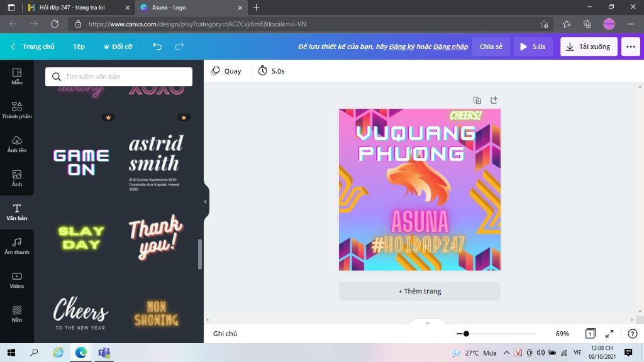Click the Tải xuống download button
This screenshot has height=362, width=644.
tap(589, 47)
